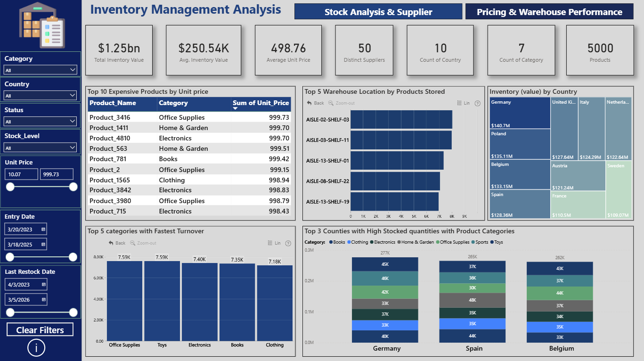Click the Sweden tile in the treemap
644x361 pixels.
coord(619,189)
